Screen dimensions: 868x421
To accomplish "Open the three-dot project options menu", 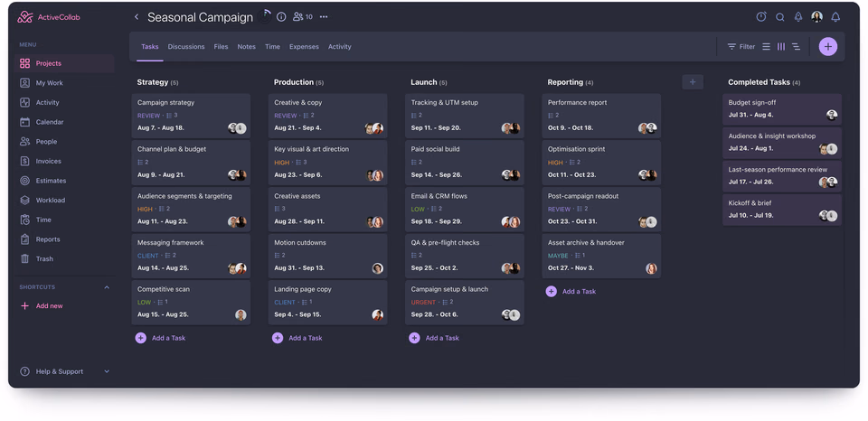I will coord(324,17).
